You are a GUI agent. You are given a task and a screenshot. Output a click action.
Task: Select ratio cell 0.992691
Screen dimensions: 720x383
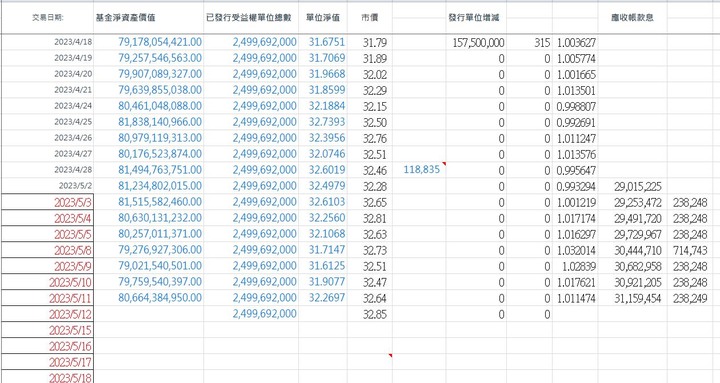pos(576,123)
